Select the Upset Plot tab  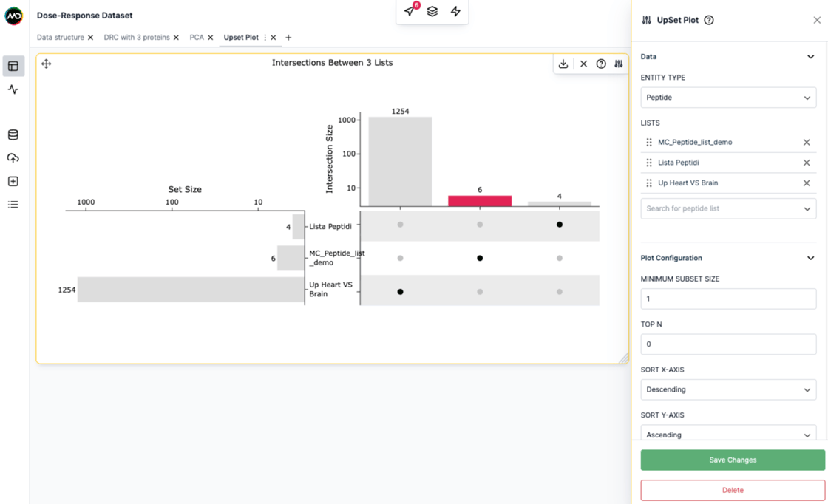click(241, 38)
